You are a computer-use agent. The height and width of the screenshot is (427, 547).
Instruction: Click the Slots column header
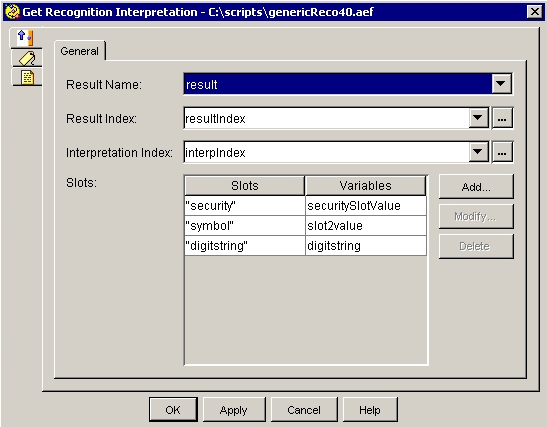pyautogui.click(x=245, y=186)
